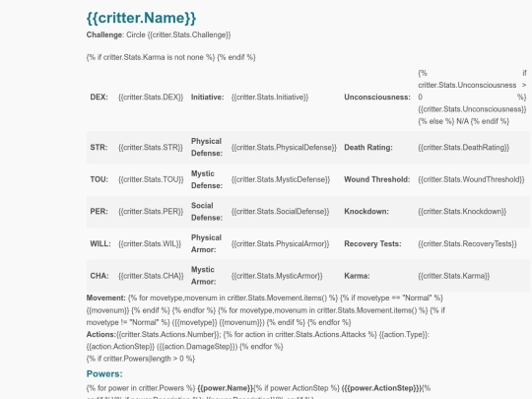
Task: Click the {{critter.Stats.PER}} value
Action: tap(151, 212)
